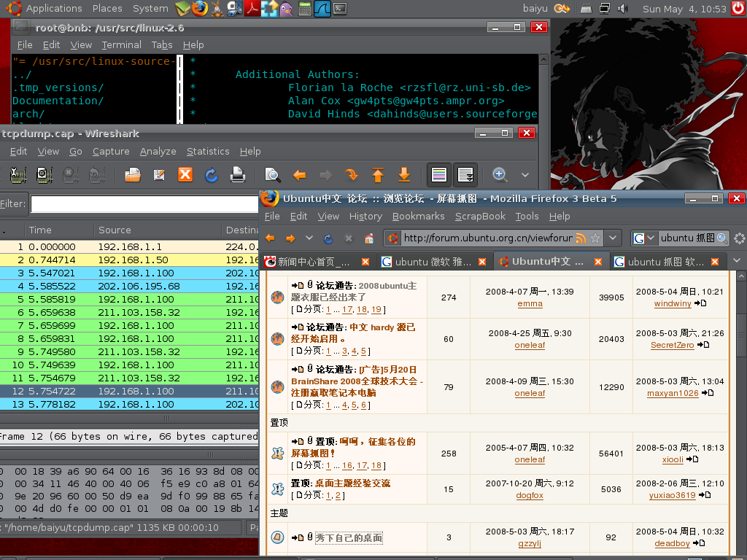Image resolution: width=747 pixels, height=560 pixels.
Task: Jump to first packet icon in Wireshark
Action: pos(378,175)
